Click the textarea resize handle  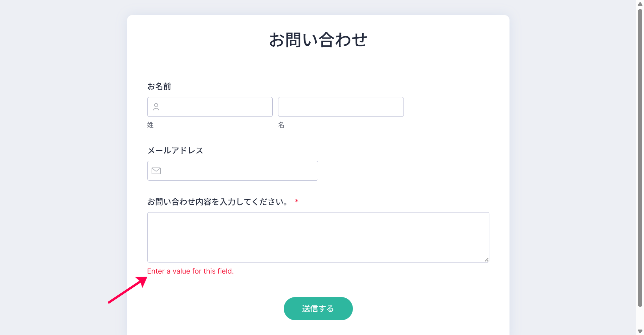point(486,260)
